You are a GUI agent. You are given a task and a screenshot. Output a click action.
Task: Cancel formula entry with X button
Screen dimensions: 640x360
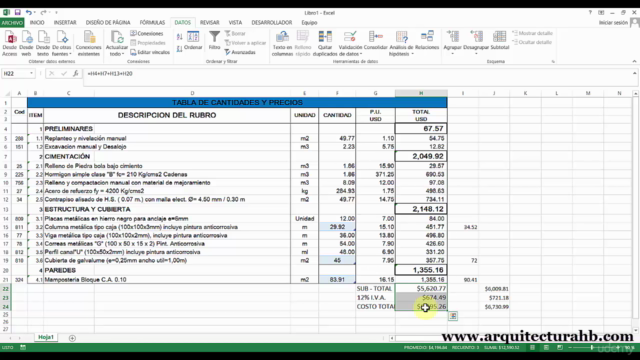51,73
